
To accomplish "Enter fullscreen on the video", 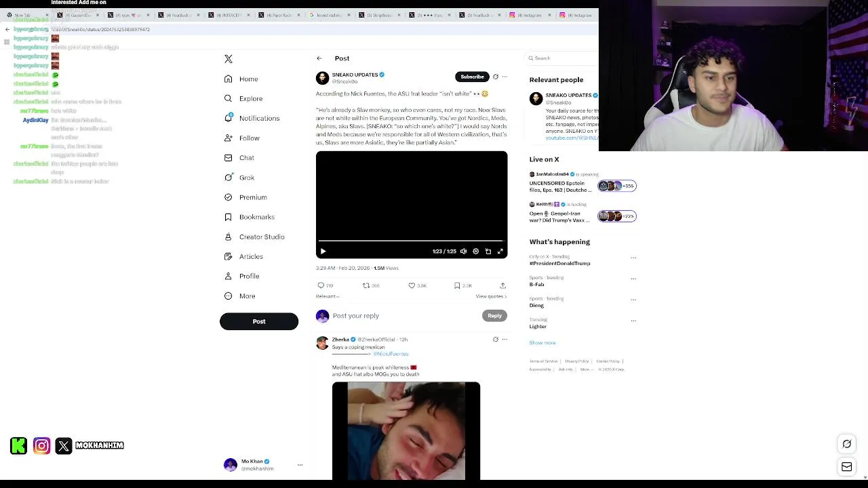I will click(x=500, y=251).
